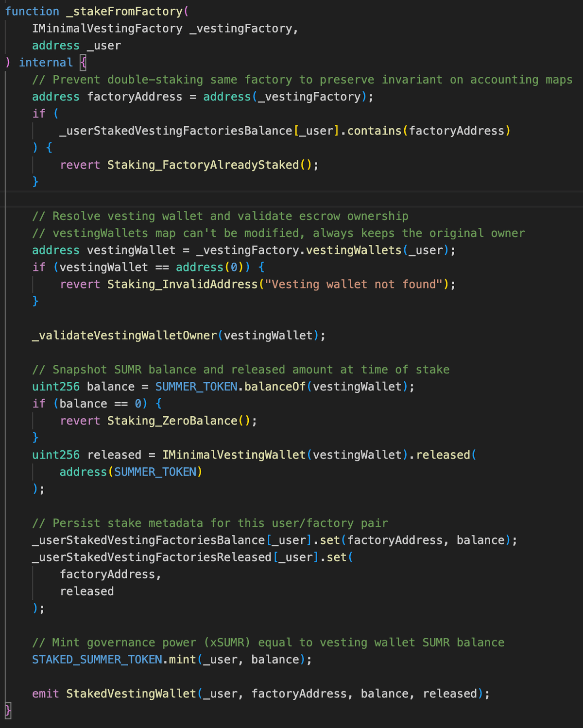Screen dimensions: 583x728
Task: Click the address(SUMMER_TOKEN) argument line
Action: [131, 472]
